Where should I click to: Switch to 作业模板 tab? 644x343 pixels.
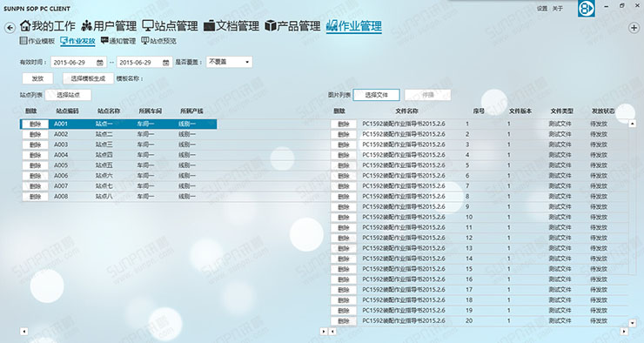point(37,41)
